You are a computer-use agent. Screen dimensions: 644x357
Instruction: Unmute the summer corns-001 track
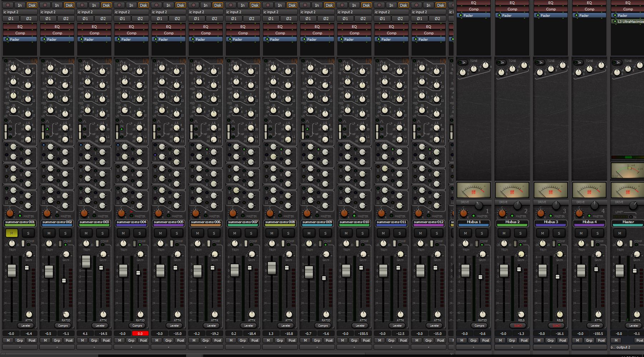point(12,233)
